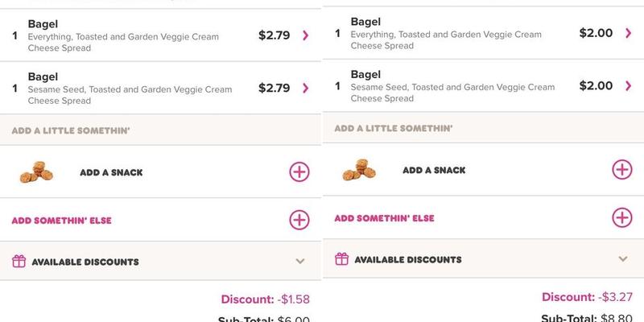Expand Available Discounts in the $3.27-discount order
The image size is (644, 322).
click(x=622, y=259)
